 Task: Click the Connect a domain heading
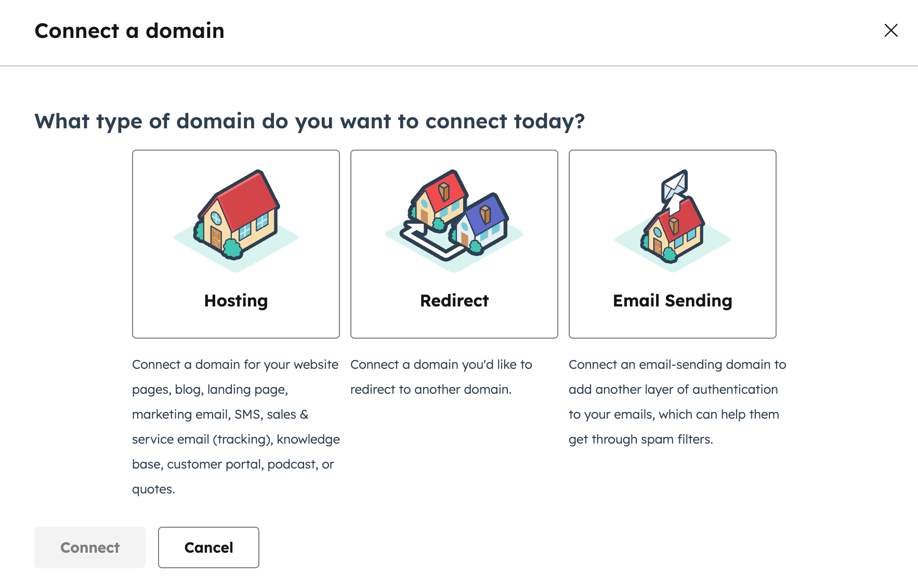click(129, 31)
